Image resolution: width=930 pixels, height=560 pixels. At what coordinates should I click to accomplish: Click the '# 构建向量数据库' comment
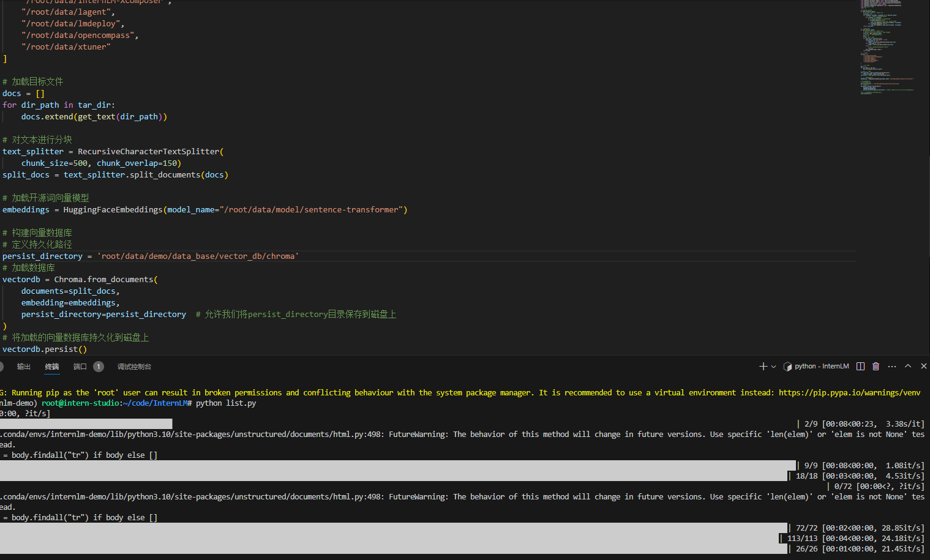coord(37,233)
